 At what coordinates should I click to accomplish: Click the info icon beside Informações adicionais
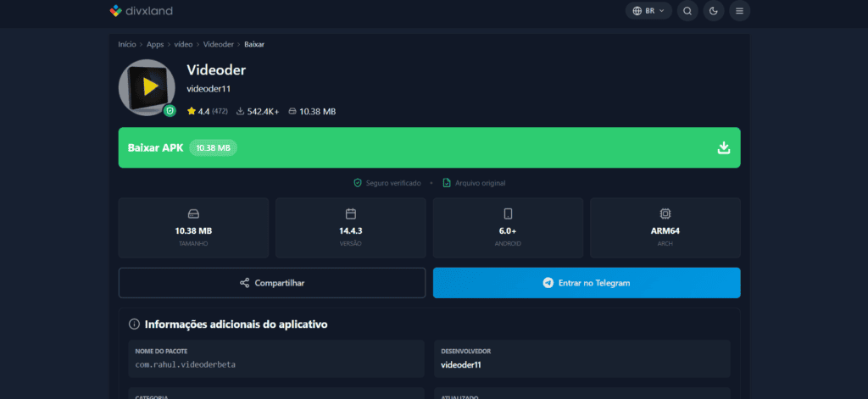[133, 324]
